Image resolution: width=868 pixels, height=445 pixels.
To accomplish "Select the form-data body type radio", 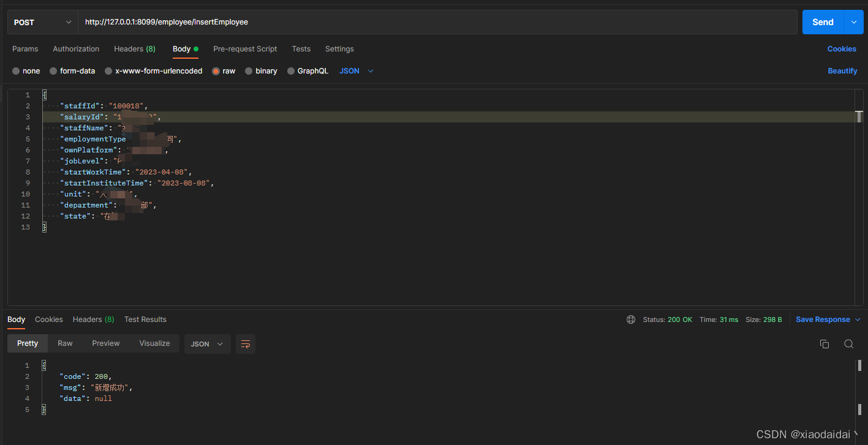I will pos(53,71).
